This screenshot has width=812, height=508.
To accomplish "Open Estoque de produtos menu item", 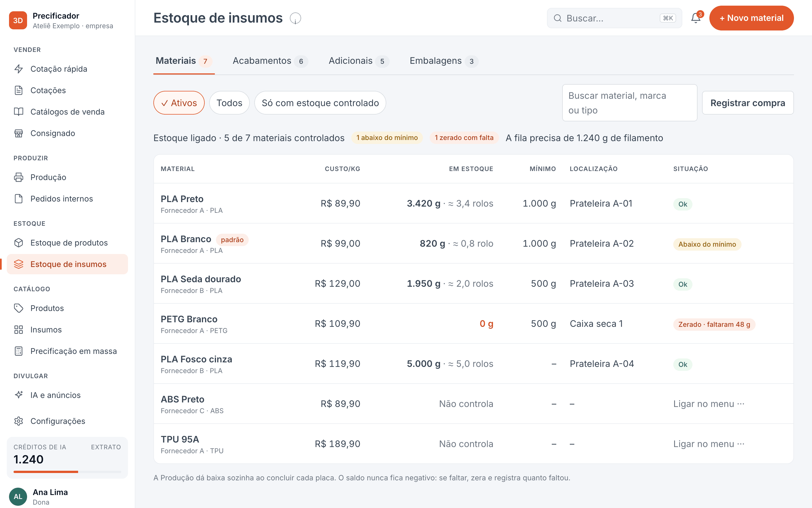I will click(x=67, y=243).
